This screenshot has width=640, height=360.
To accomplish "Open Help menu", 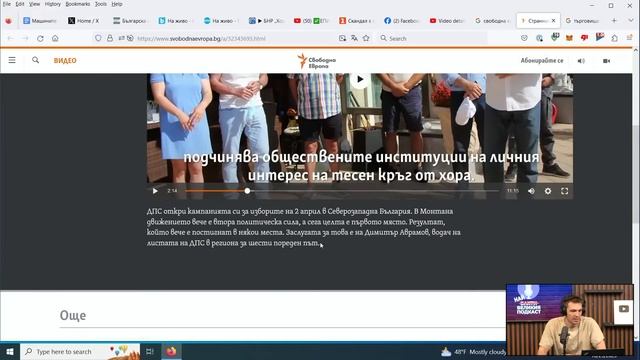I will coord(117,4).
